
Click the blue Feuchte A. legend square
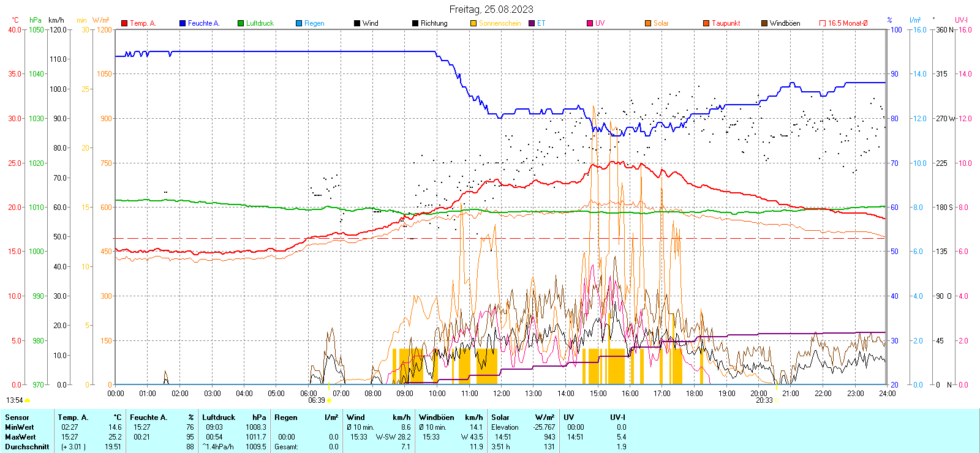click(x=183, y=23)
